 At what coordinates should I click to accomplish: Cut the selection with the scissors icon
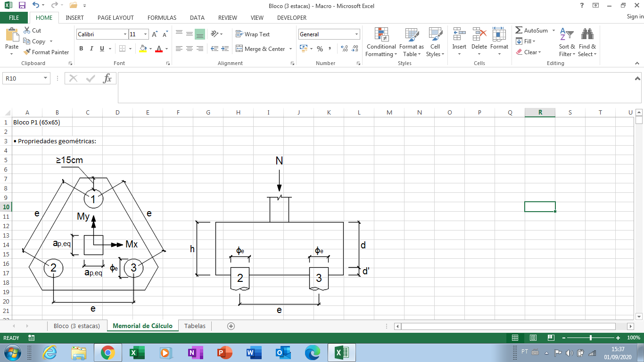pyautogui.click(x=27, y=30)
